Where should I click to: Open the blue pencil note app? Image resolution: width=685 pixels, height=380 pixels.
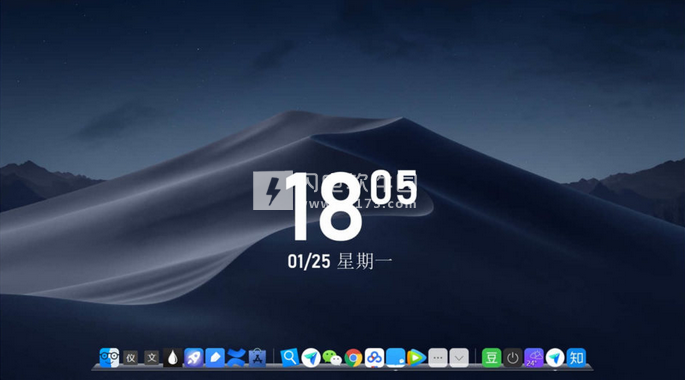coord(215,358)
